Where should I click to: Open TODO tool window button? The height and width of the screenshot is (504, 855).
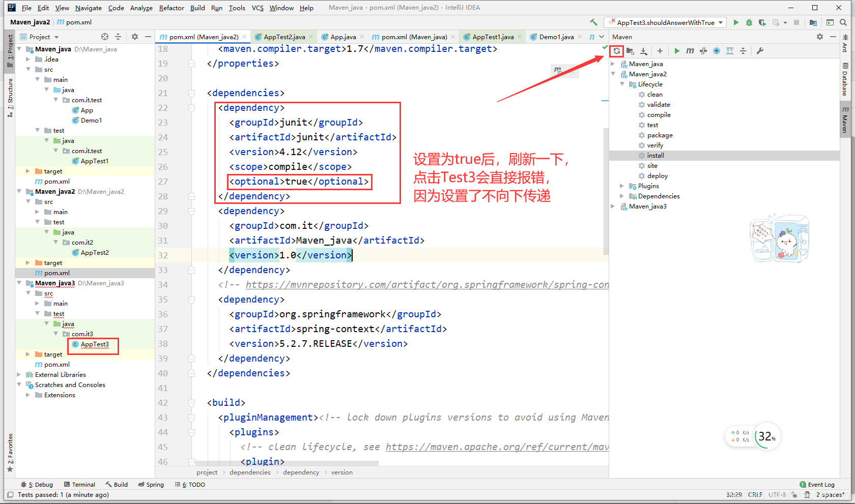point(190,485)
